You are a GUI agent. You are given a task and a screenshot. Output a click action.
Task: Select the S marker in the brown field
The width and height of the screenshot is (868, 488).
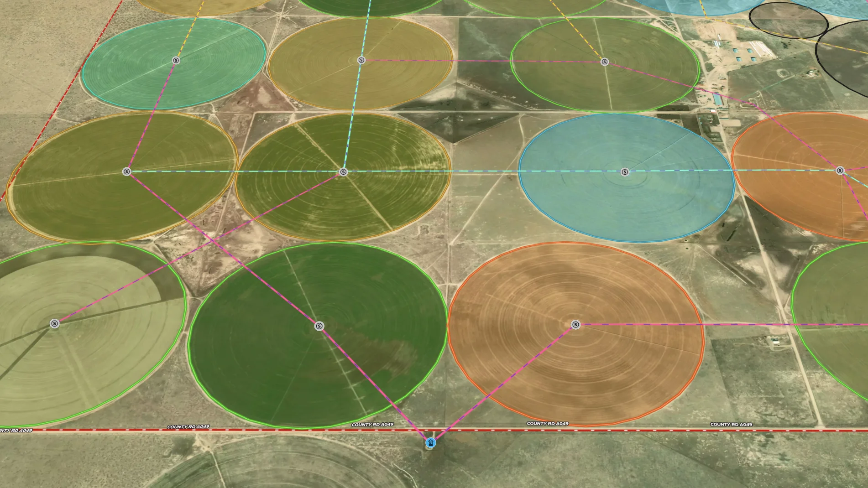coord(575,325)
